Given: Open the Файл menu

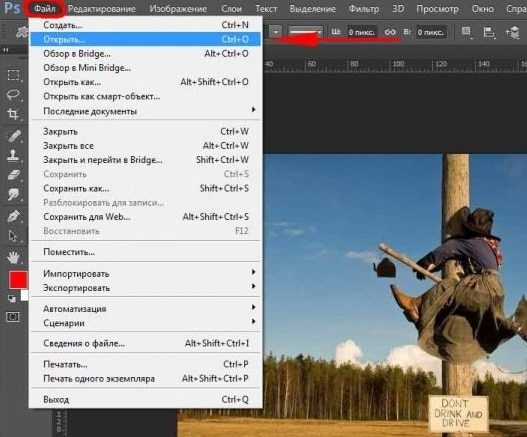Looking at the screenshot, I should 45,8.
